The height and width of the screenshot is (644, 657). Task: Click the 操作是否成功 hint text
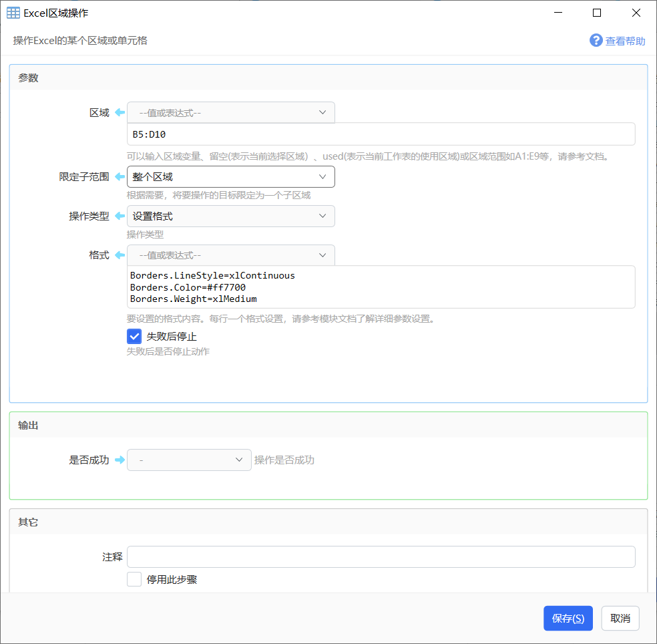point(284,460)
